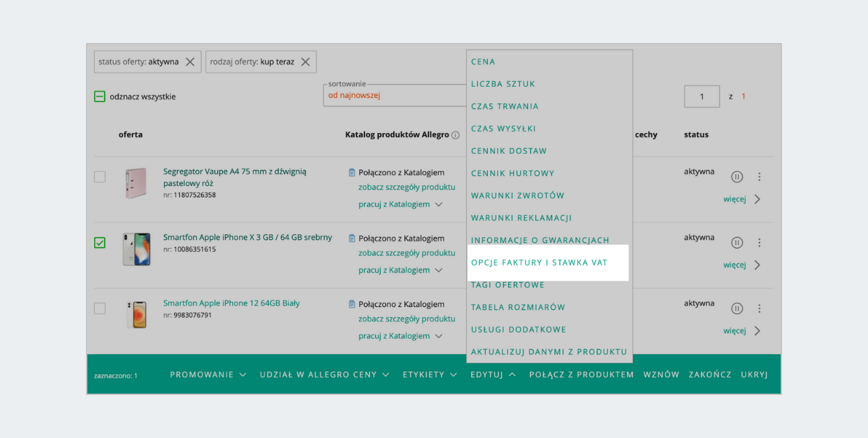Expand 'więcej' for Segregator Vaupe offer
868x438 pixels.
tap(742, 200)
